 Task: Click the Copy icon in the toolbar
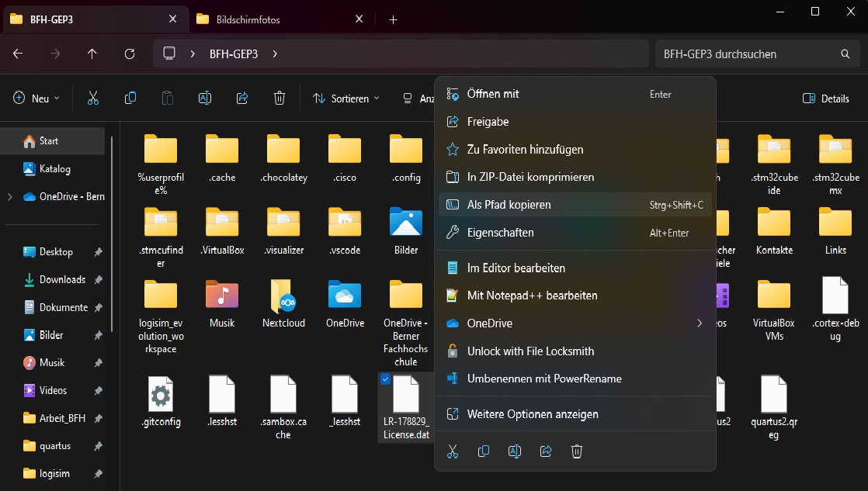click(130, 99)
